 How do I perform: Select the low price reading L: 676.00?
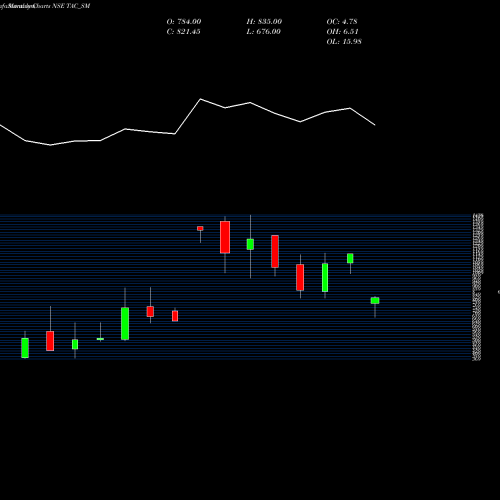[x=263, y=32]
